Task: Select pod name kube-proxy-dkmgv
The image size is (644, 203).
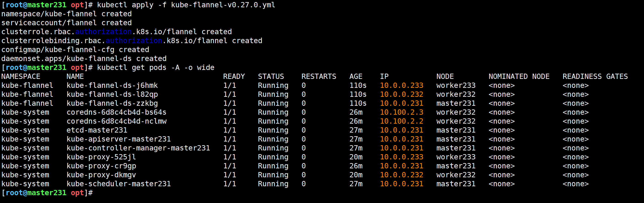Action: click(x=101, y=175)
